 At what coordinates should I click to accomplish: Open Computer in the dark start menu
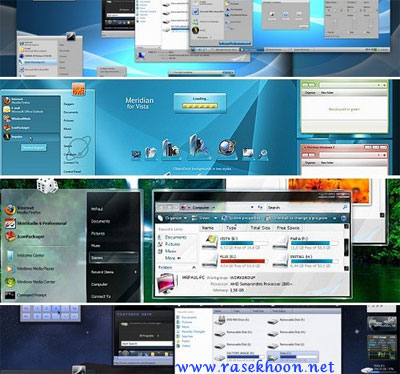[99, 284]
